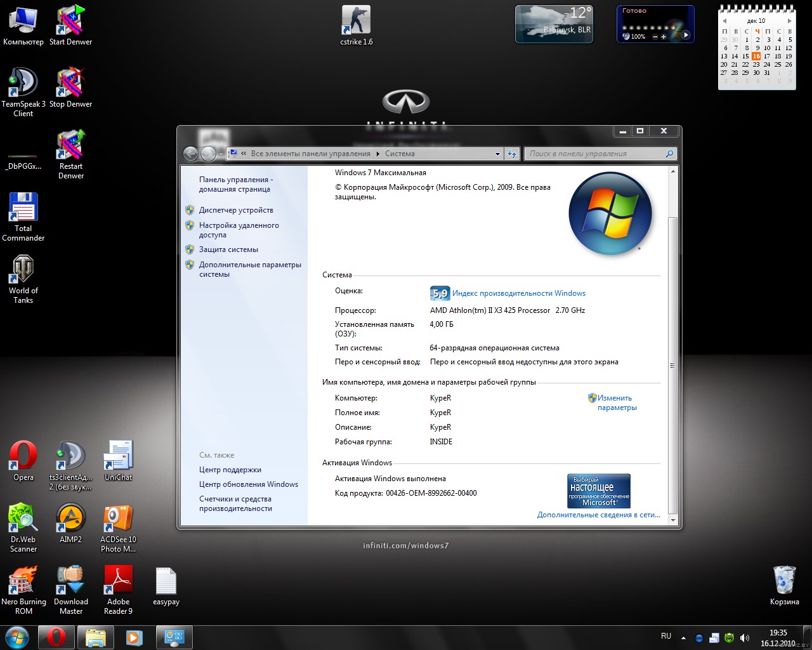Focus the Поиск в панели управления field
Image resolution: width=812 pixels, height=650 pixels.
point(600,154)
